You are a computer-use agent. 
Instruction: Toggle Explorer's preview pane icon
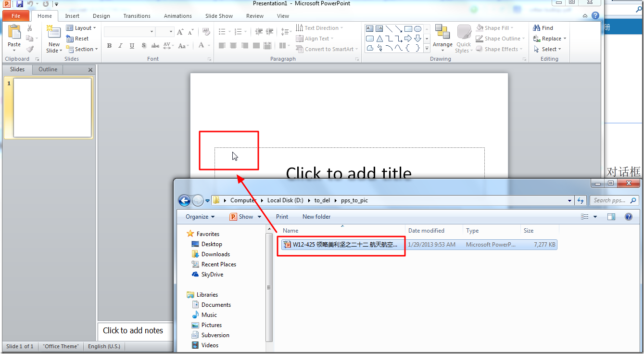[x=611, y=217]
